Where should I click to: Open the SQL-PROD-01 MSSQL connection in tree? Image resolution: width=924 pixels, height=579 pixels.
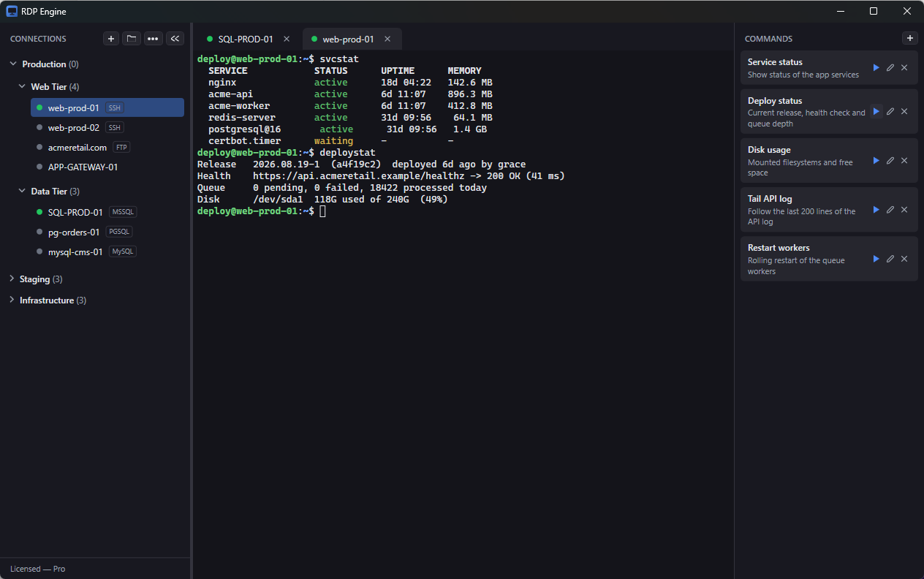pyautogui.click(x=107, y=212)
